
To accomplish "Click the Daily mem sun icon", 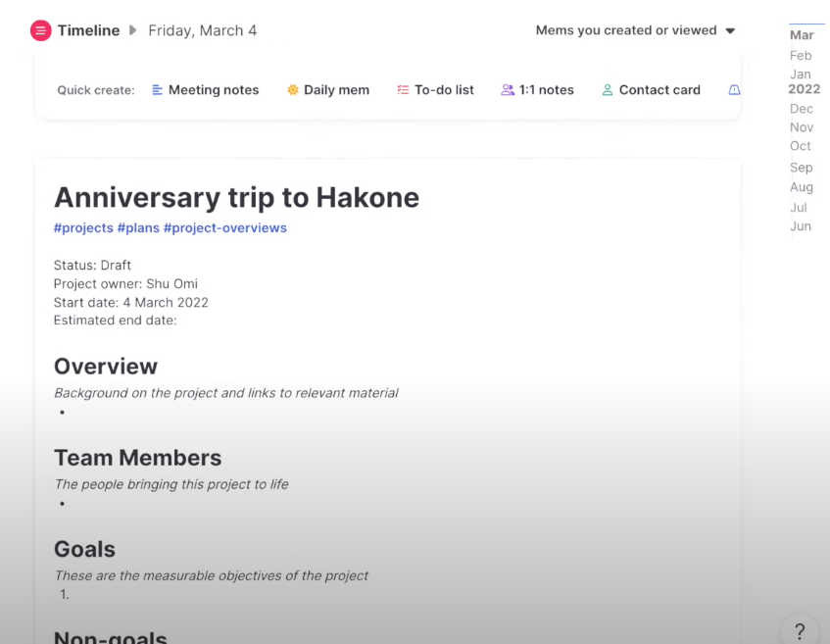I will tap(292, 90).
